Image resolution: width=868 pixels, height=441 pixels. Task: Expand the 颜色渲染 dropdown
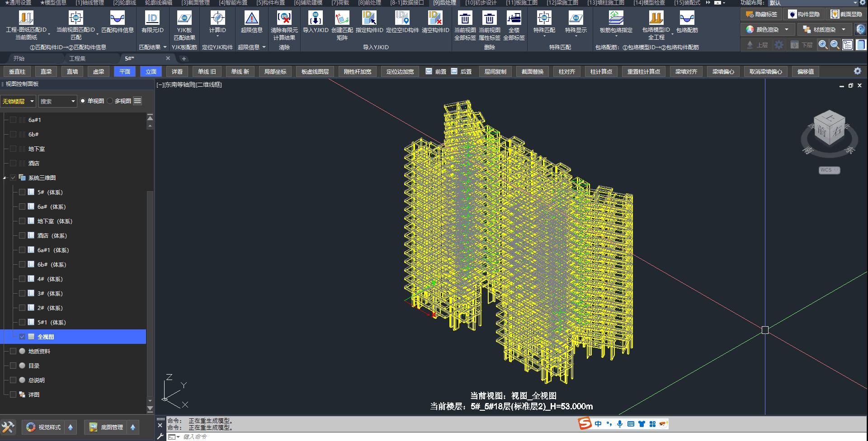pyautogui.click(x=787, y=30)
